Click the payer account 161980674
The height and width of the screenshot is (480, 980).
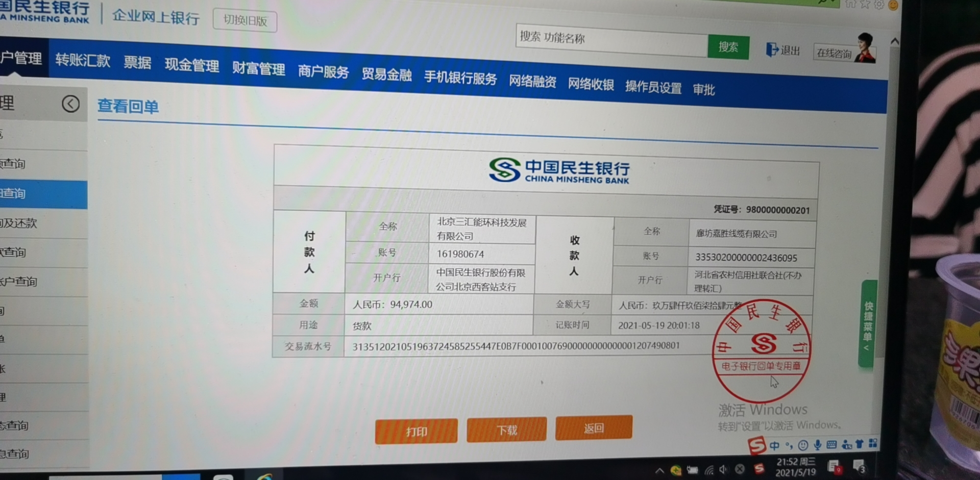tap(460, 254)
